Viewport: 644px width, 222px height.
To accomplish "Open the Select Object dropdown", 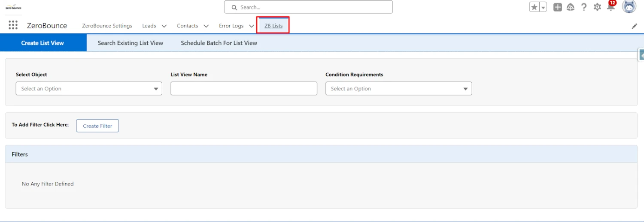I will 89,89.
